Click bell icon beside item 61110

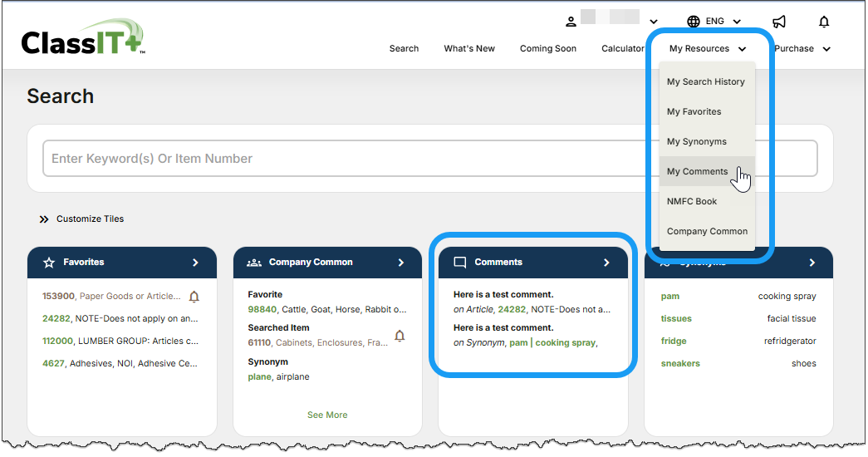400,336
